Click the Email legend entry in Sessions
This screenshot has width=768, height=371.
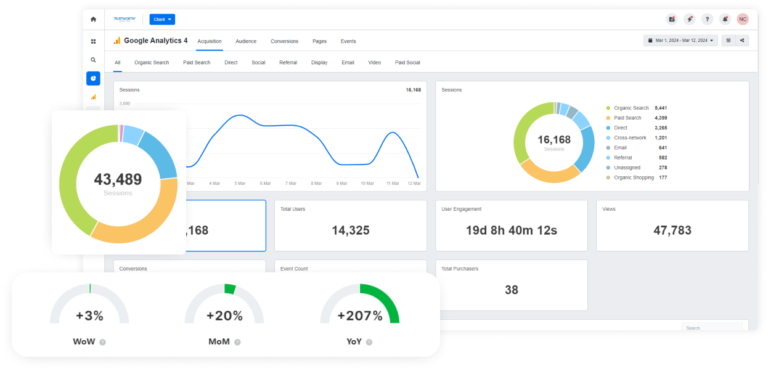(x=636, y=148)
